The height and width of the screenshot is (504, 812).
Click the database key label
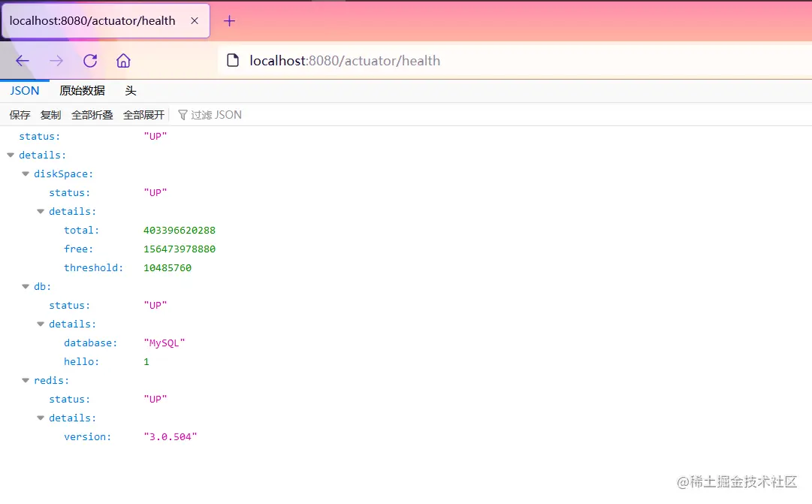click(x=91, y=343)
